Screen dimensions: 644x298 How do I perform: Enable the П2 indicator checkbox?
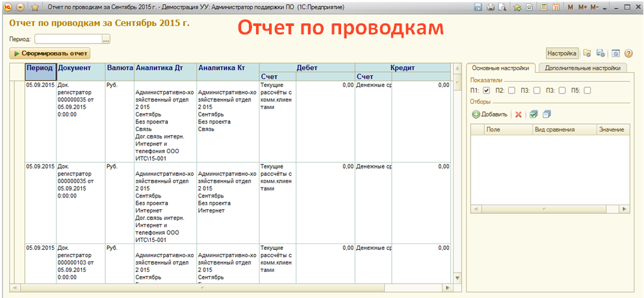511,90
